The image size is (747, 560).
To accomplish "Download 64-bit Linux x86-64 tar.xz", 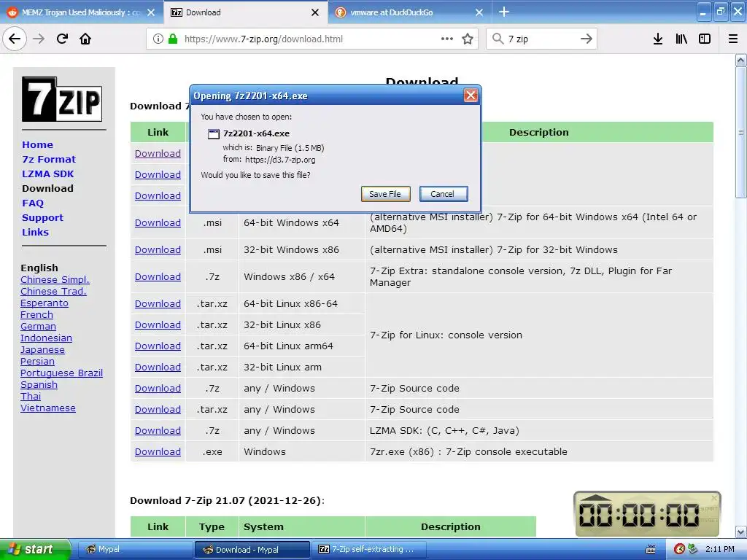I will pos(158,303).
